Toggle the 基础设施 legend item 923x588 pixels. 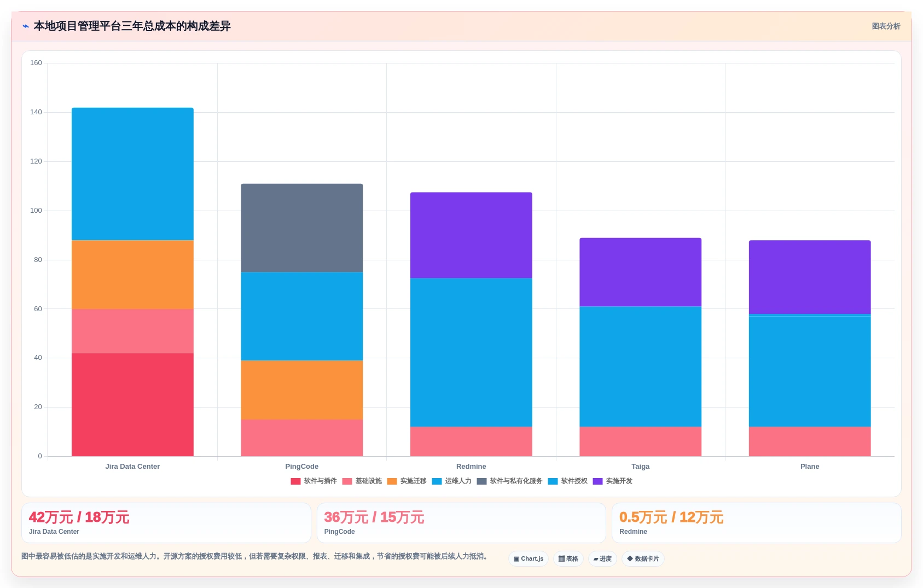362,481
